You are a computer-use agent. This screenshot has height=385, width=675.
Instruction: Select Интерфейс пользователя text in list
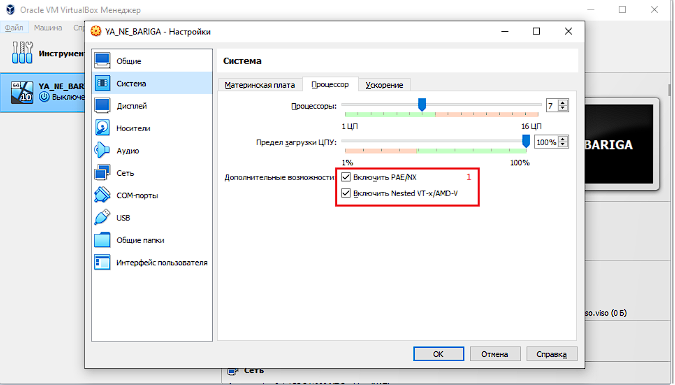[x=162, y=263]
